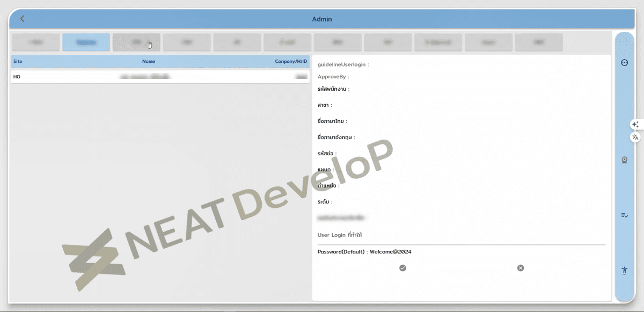
Task: Select the HO row in the list
Action: (160, 77)
